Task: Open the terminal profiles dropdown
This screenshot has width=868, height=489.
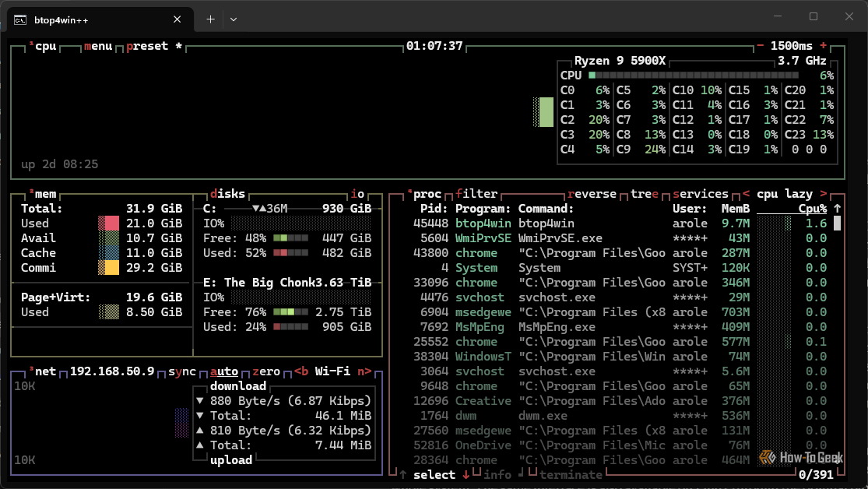Action: point(233,19)
